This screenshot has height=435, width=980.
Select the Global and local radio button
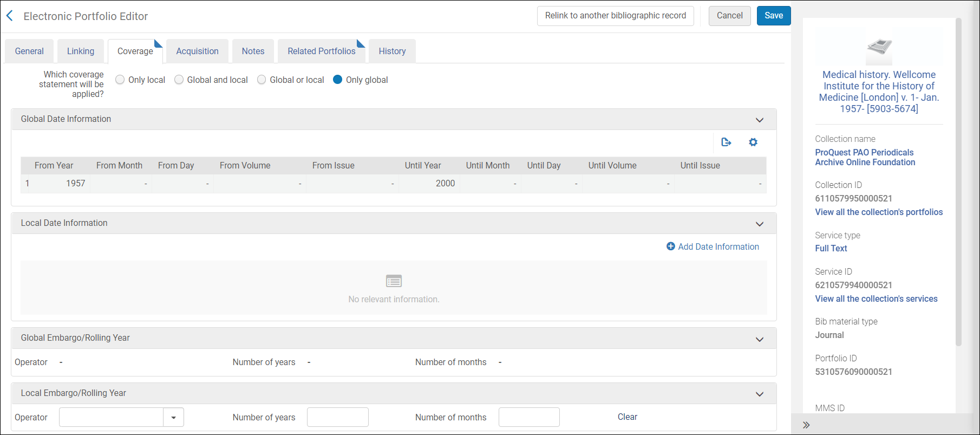pyautogui.click(x=179, y=80)
